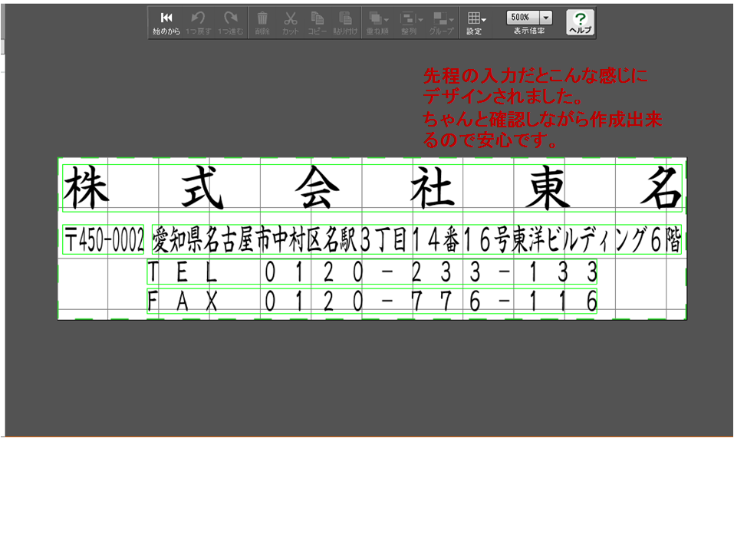Select the FAX 0120-776-116 text line

(x=372, y=301)
